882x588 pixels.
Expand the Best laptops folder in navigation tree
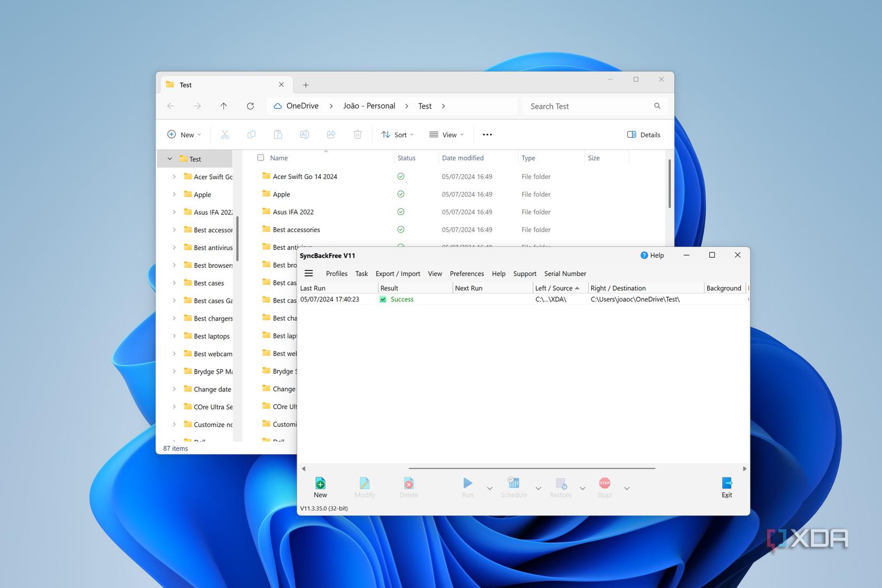(x=174, y=336)
